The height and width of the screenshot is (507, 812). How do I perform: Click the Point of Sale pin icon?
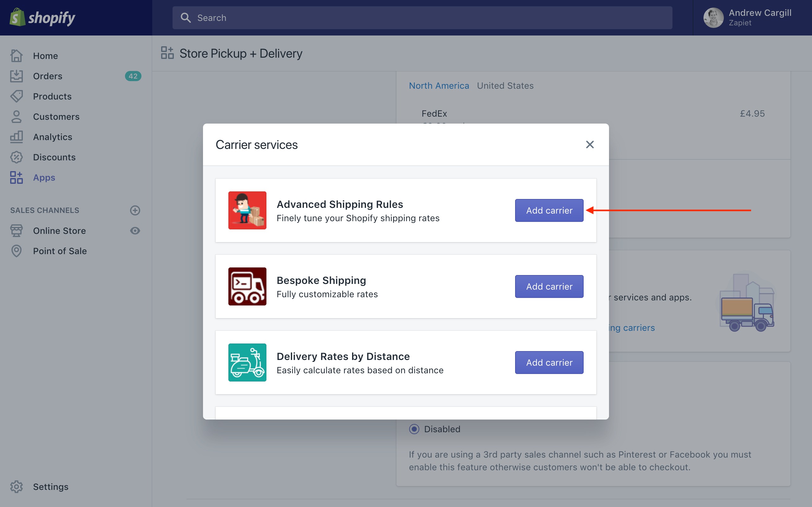[x=16, y=251]
